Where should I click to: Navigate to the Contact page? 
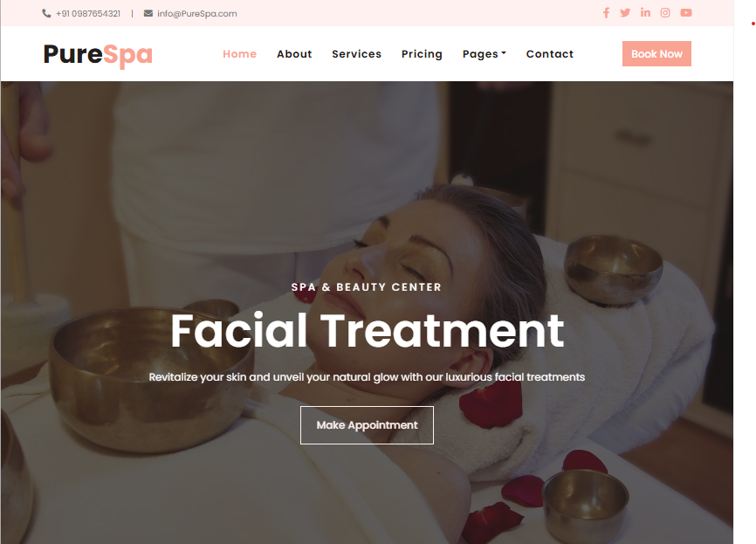click(x=550, y=54)
